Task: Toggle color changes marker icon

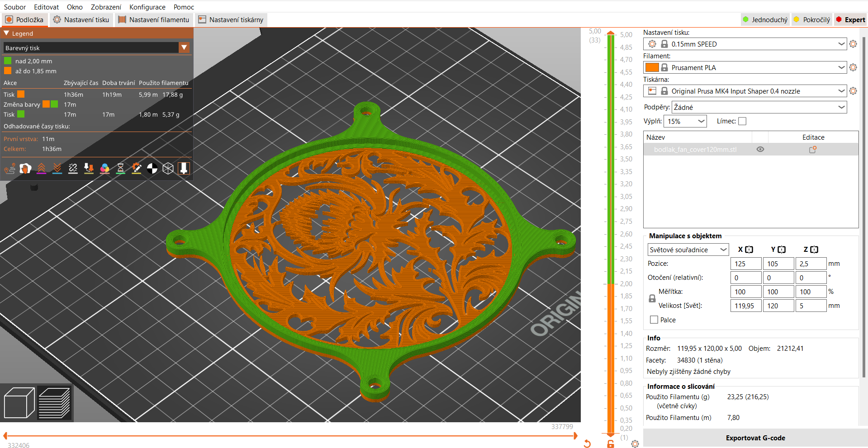Action: click(x=104, y=169)
